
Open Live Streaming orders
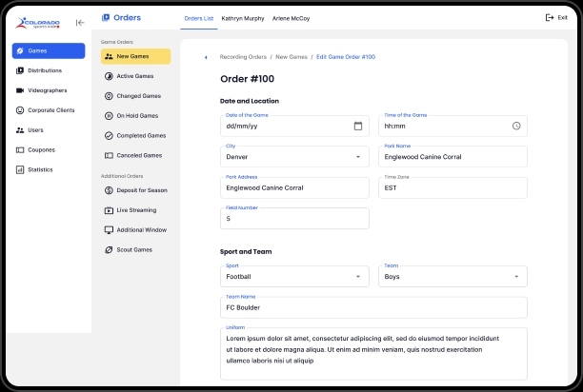135,210
